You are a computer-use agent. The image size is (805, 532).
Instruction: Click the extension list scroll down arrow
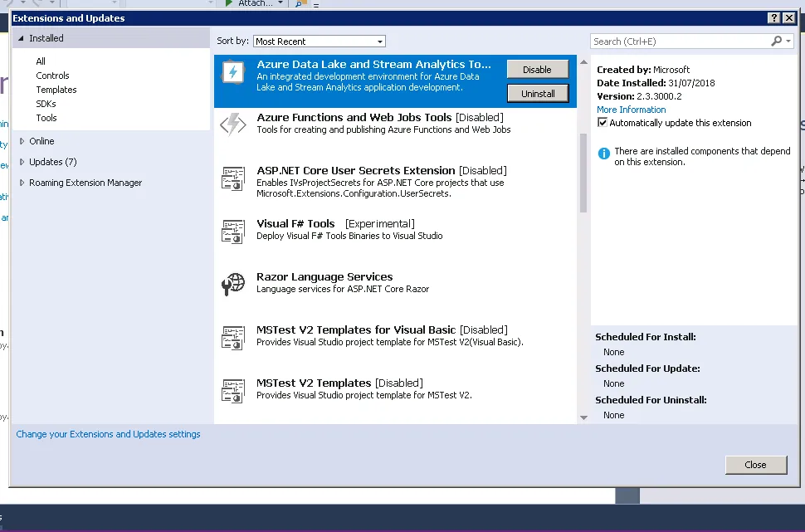pos(583,417)
